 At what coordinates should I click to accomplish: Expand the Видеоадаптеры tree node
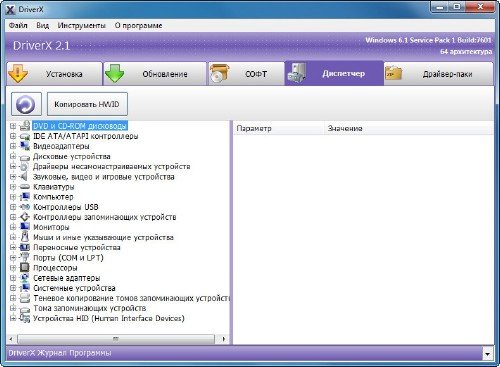[13, 146]
